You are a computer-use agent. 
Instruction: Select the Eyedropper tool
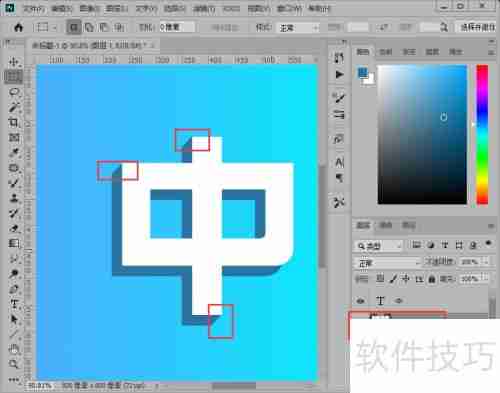(x=14, y=153)
